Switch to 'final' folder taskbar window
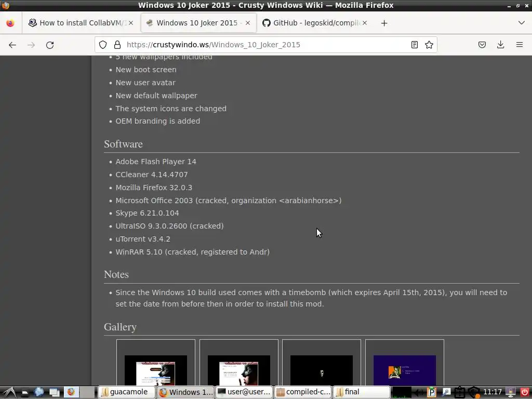 362,392
